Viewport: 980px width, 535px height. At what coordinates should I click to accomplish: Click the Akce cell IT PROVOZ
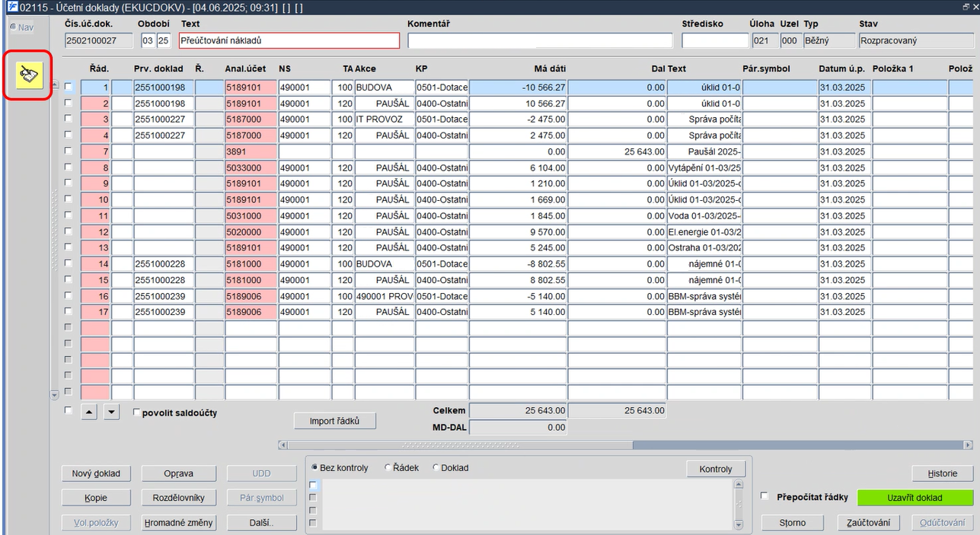385,119
